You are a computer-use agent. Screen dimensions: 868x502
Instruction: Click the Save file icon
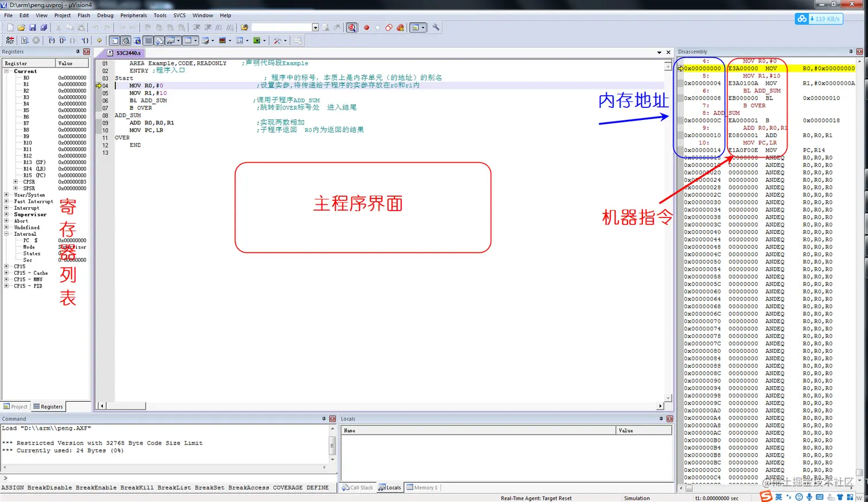(33, 27)
